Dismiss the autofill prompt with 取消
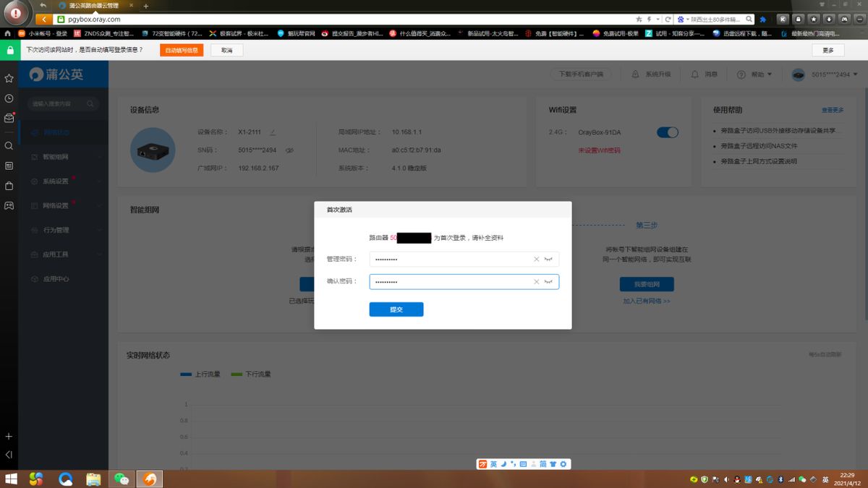This screenshot has width=868, height=488. tap(227, 50)
